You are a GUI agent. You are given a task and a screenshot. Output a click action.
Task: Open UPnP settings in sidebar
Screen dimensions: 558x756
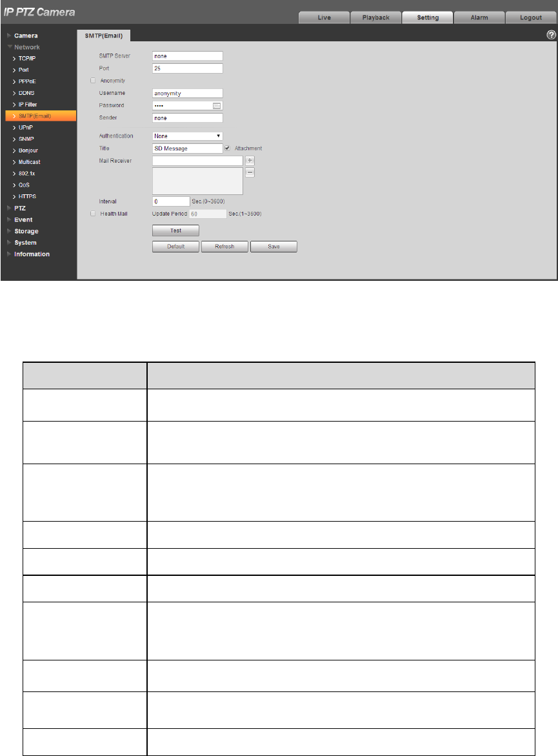point(26,128)
